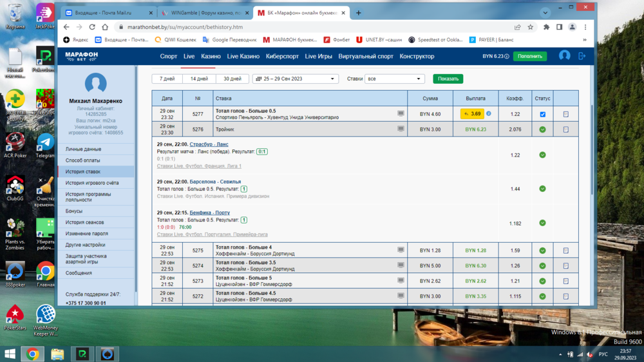Select the 30 дней period filter

(x=232, y=79)
